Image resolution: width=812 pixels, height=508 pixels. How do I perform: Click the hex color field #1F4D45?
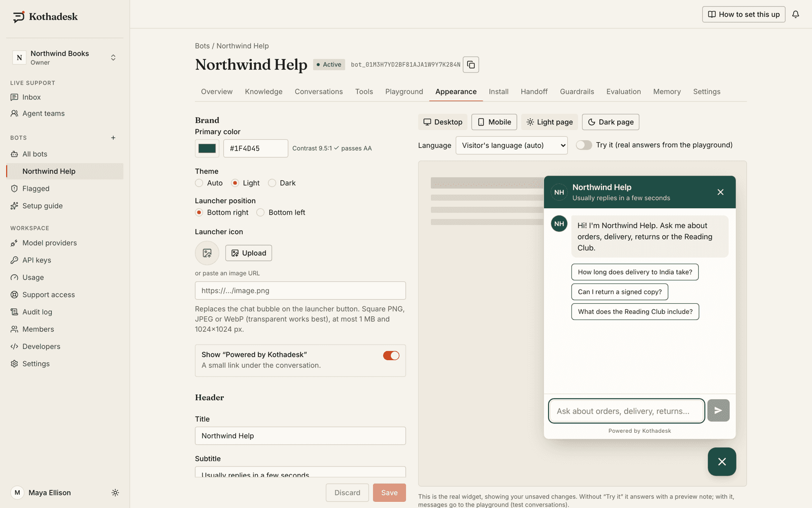click(x=256, y=148)
